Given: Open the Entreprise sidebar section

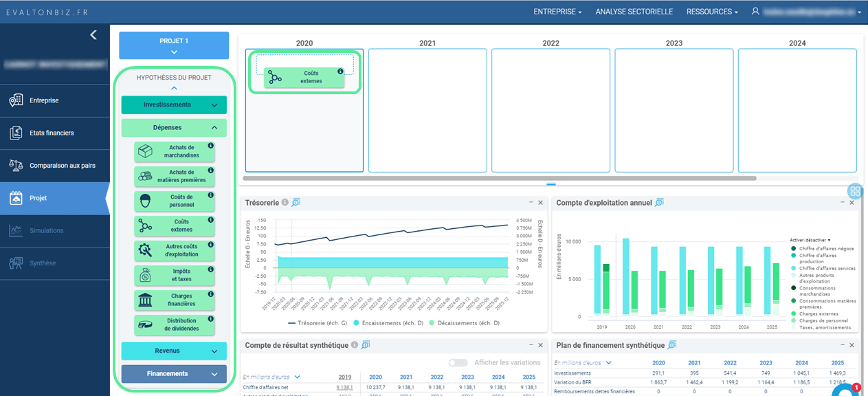Looking at the screenshot, I should coord(55,100).
